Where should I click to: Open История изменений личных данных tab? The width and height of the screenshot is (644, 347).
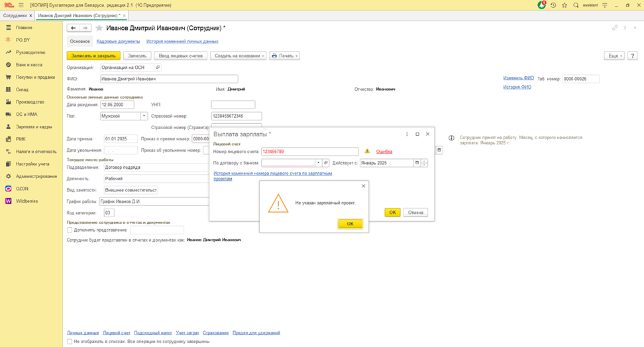tap(182, 42)
